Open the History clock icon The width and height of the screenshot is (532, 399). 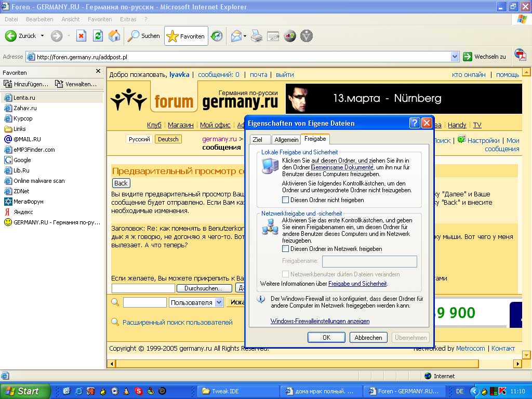(217, 36)
